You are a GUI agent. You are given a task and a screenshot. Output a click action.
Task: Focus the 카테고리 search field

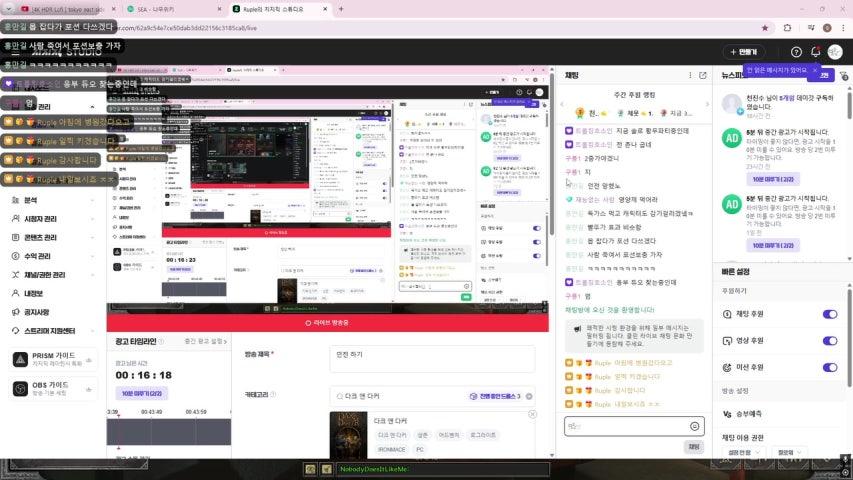pos(432,396)
